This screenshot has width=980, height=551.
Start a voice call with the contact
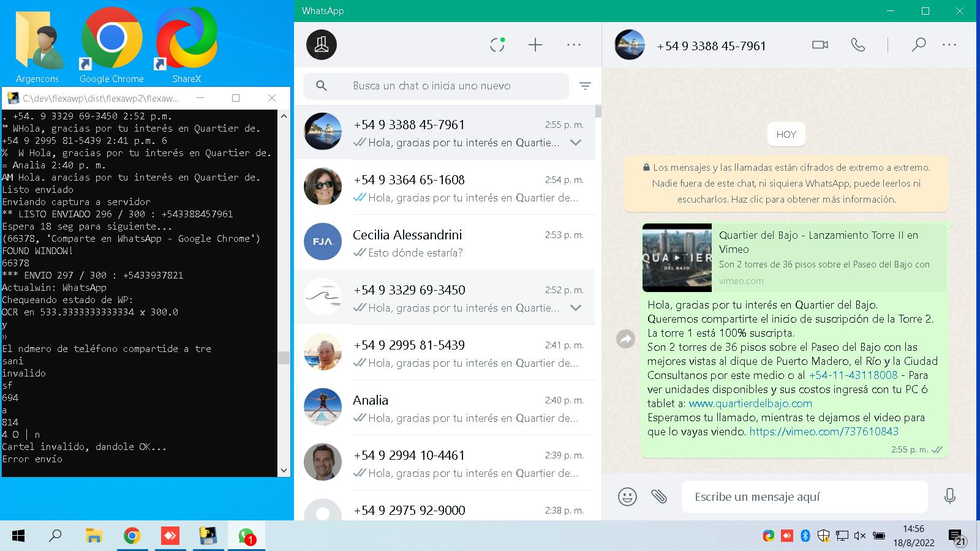[858, 45]
